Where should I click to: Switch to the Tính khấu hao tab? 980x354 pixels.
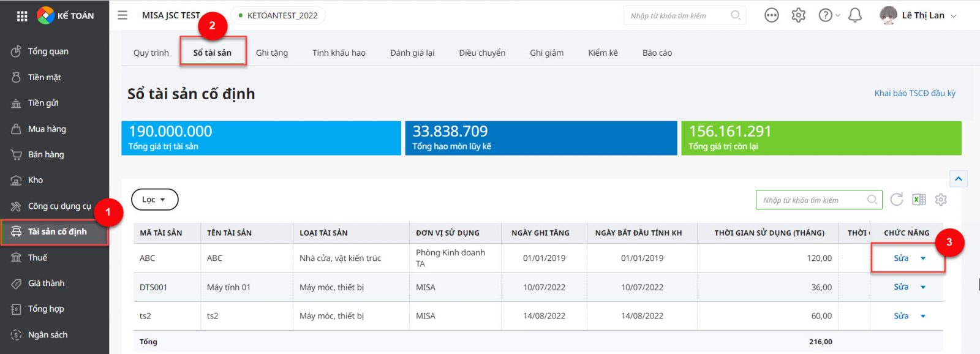pos(339,53)
